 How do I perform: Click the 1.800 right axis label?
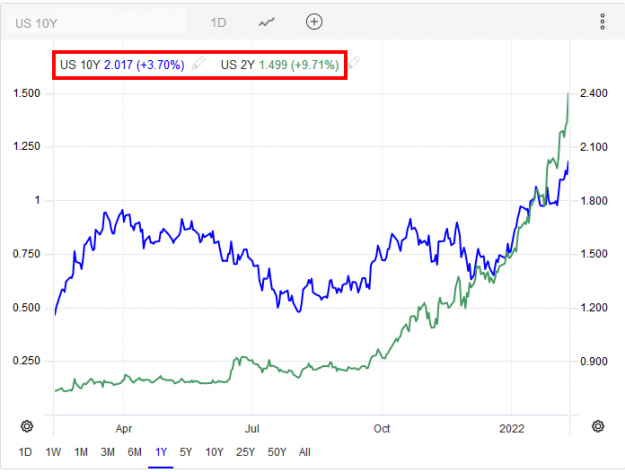point(594,201)
